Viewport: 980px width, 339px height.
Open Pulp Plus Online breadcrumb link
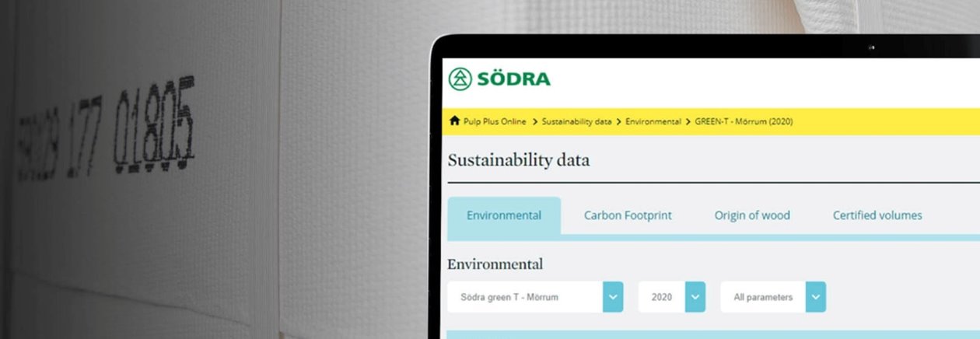(x=495, y=121)
